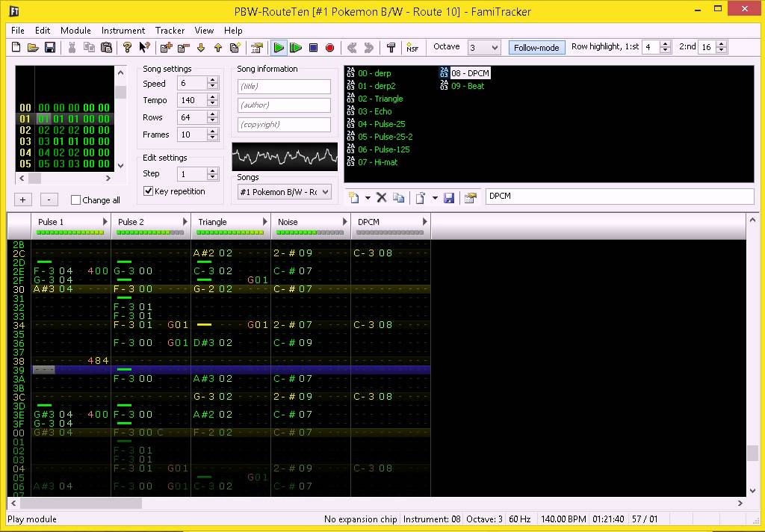Toggle edit mode with red record icon
This screenshot has width=765, height=532.
pyautogui.click(x=329, y=47)
